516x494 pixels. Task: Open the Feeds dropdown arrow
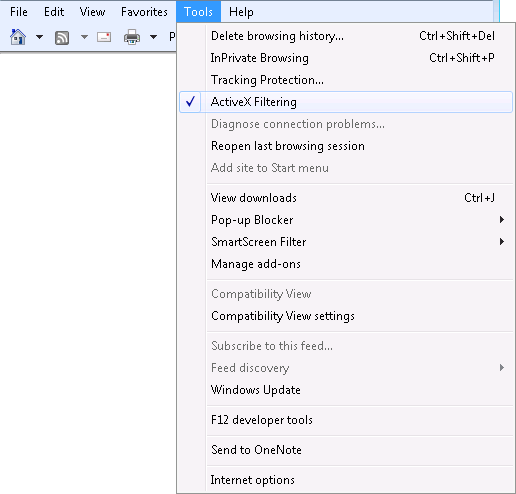point(85,37)
